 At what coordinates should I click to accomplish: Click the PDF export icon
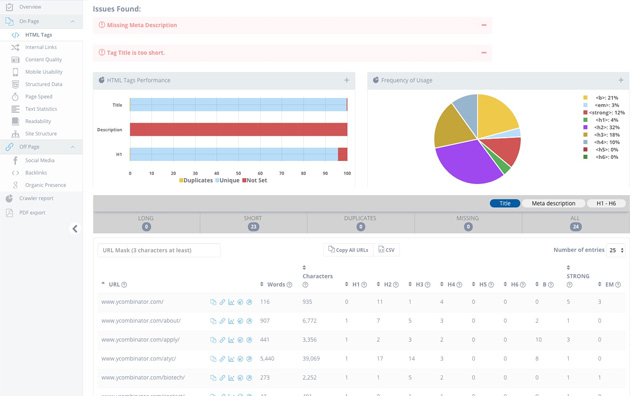9,213
